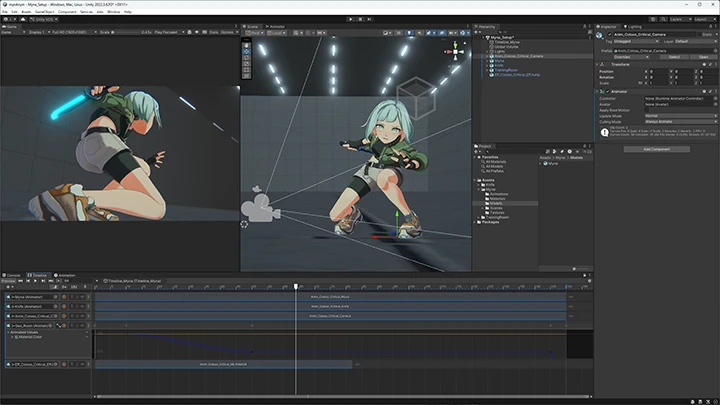
Task: Search by label in Project panel
Action: coord(562,151)
